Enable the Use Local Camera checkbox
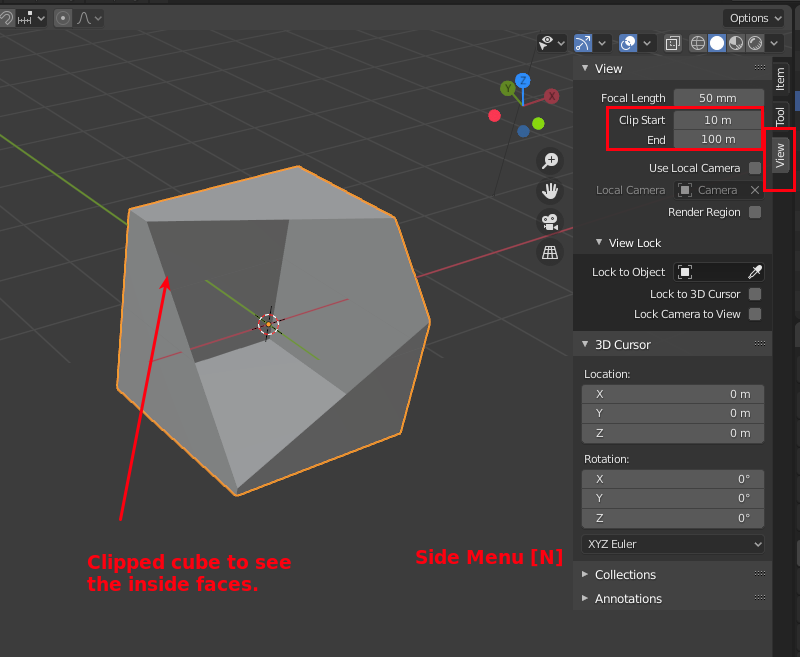The height and width of the screenshot is (657, 800). click(755, 168)
